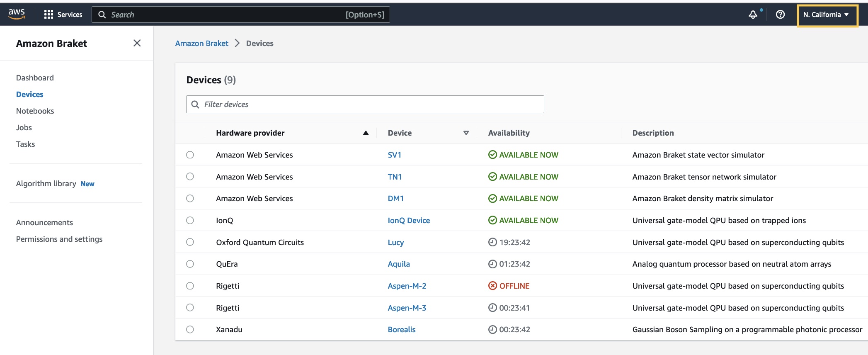Open Notebooks in the sidebar
The width and height of the screenshot is (868, 355).
click(35, 111)
